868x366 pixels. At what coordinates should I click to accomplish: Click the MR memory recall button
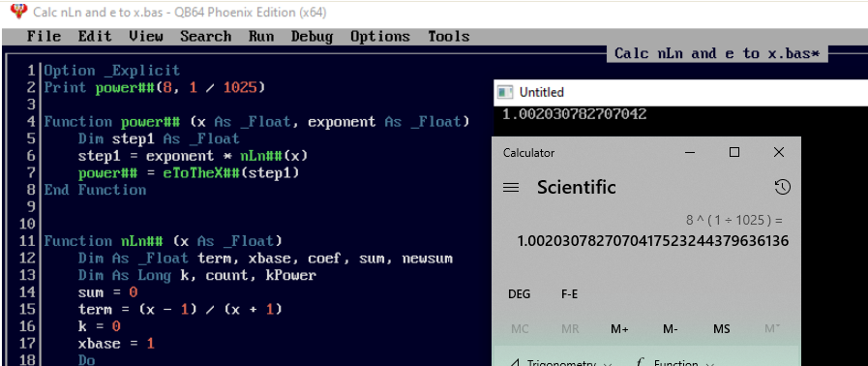click(x=570, y=329)
